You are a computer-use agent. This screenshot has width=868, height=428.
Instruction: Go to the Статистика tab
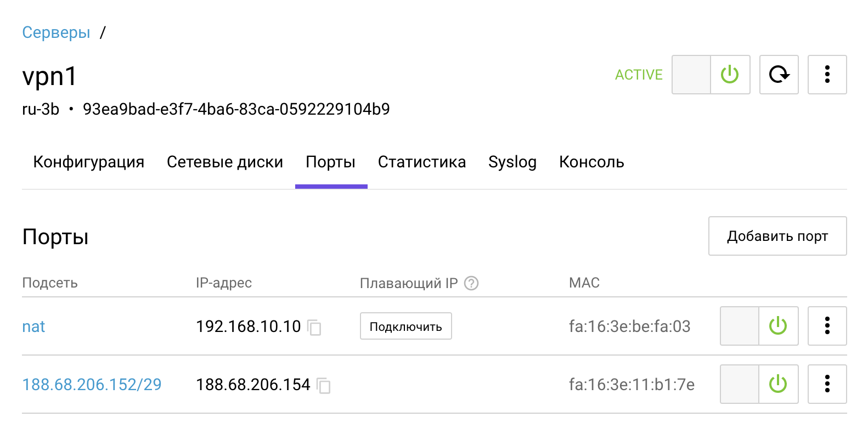[422, 162]
